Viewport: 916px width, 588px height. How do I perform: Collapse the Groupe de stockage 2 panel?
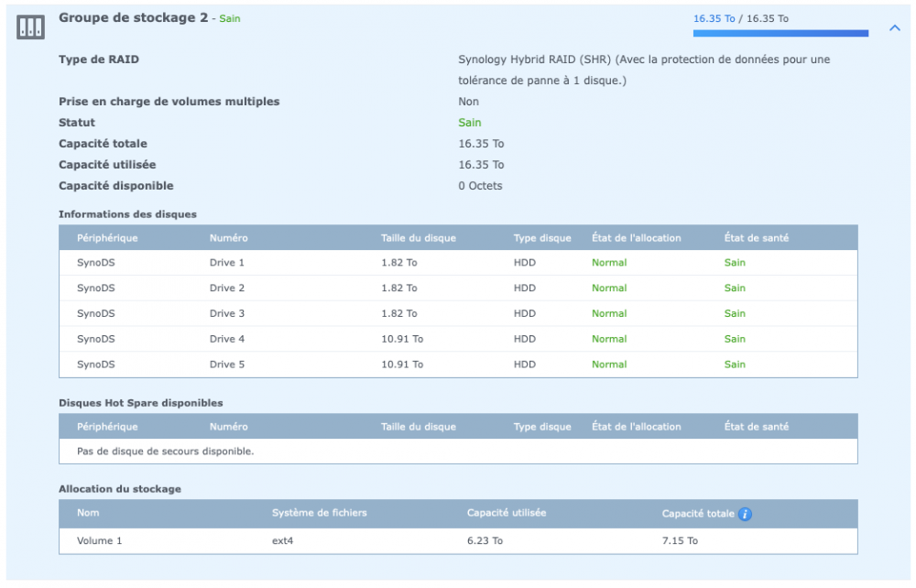pos(895,28)
